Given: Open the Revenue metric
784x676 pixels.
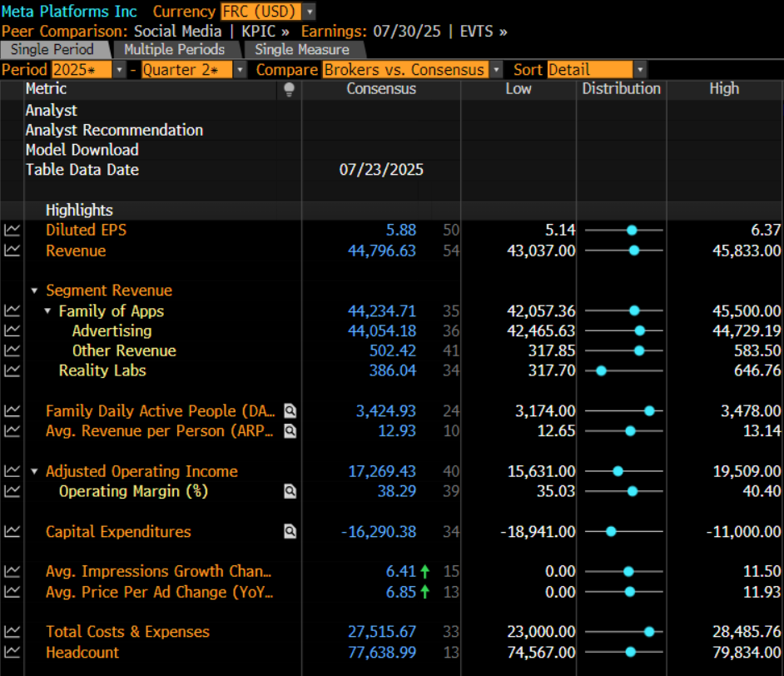Looking at the screenshot, I should [x=76, y=251].
